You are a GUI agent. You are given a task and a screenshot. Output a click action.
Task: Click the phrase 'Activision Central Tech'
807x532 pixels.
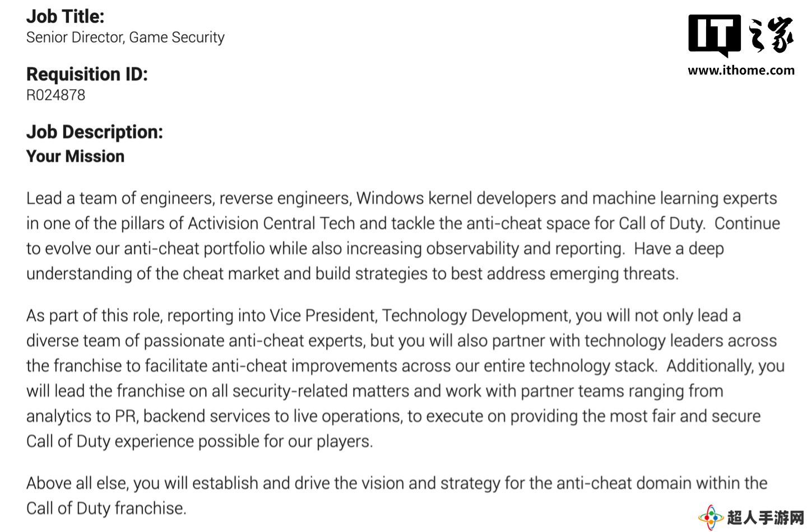tap(271, 223)
